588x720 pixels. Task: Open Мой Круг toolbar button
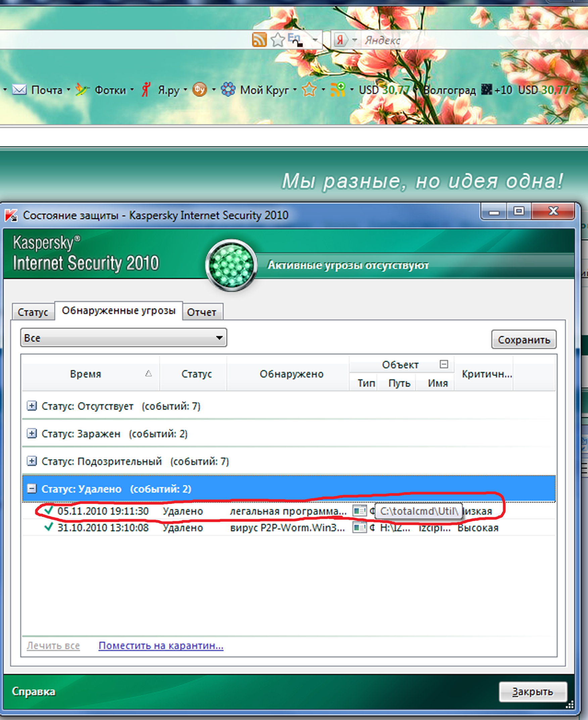[255, 90]
